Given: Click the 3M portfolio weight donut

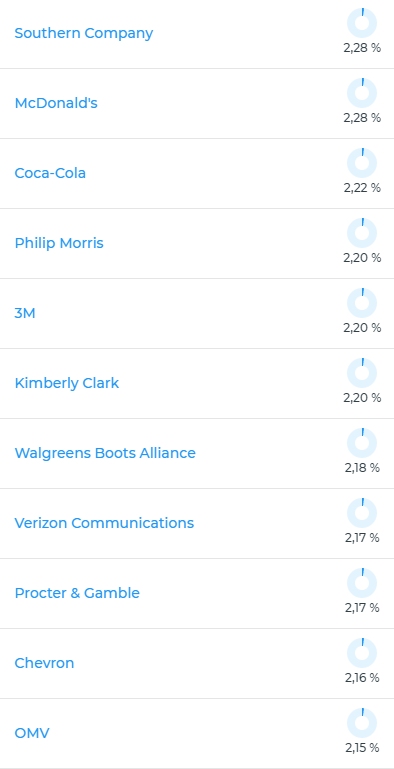Looking at the screenshot, I should 362,303.
